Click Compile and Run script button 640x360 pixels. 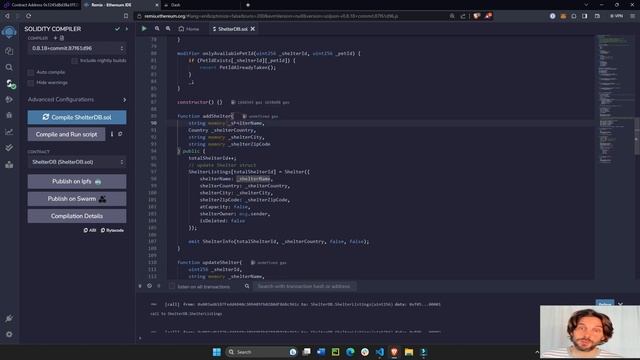pos(67,134)
